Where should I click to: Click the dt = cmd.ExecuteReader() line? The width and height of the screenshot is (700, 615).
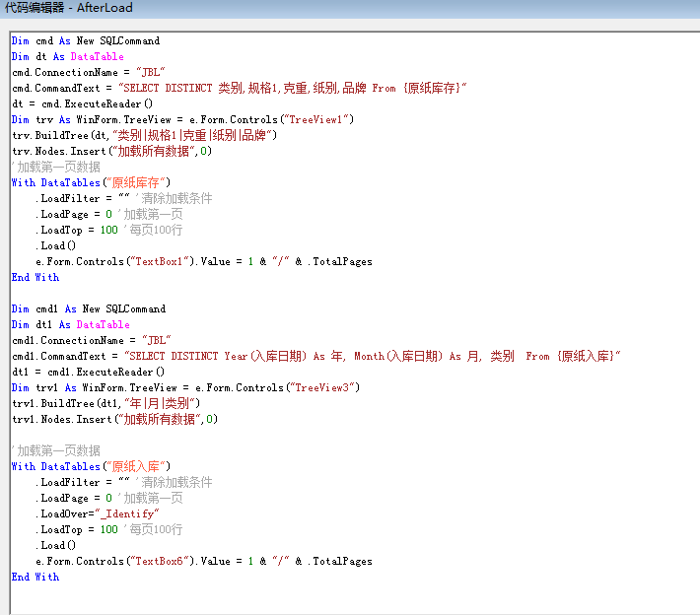[82, 103]
